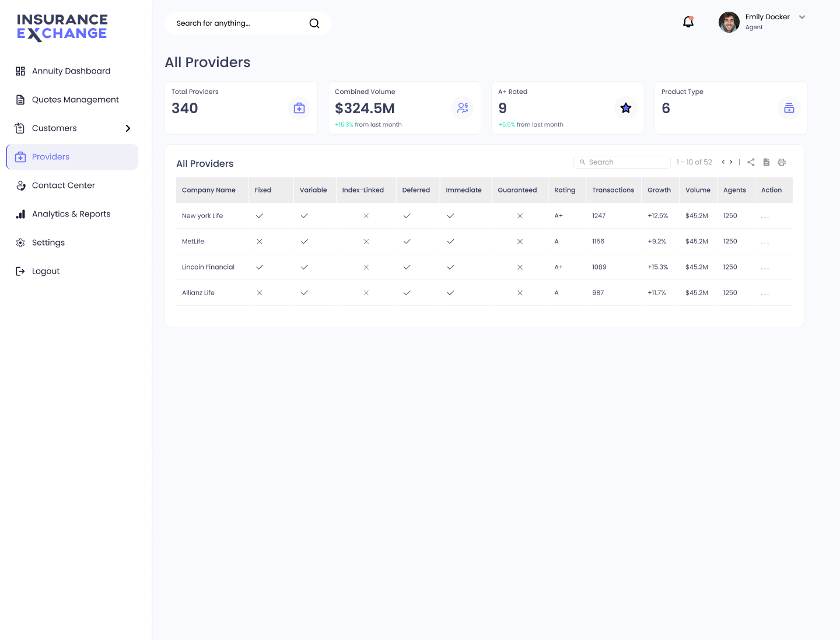Click MetLife Fixed cross mark
This screenshot has width=840, height=640.
260,242
